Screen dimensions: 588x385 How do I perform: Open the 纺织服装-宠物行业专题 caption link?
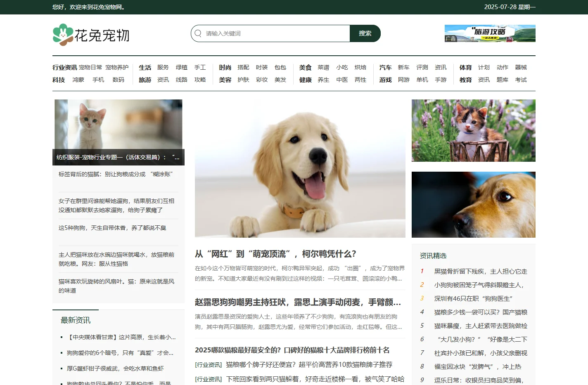pyautogui.click(x=119, y=157)
